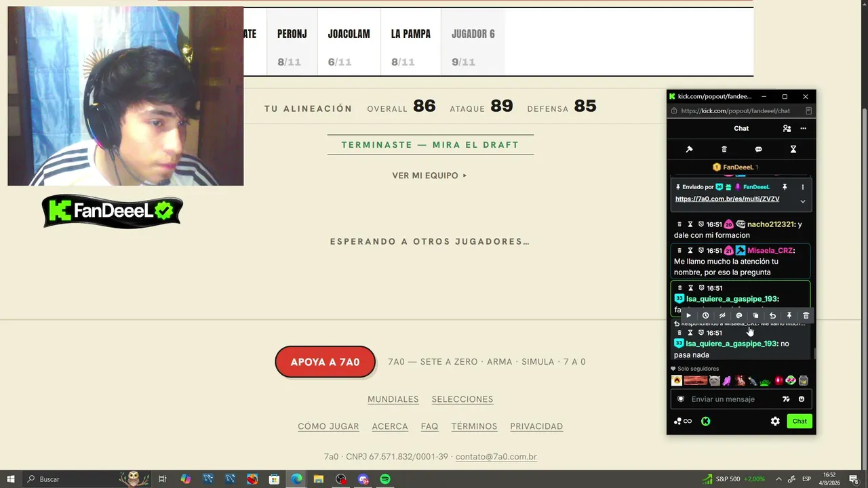The image size is (868, 488).
Task: Copy the message with the copy icon
Action: point(755,315)
